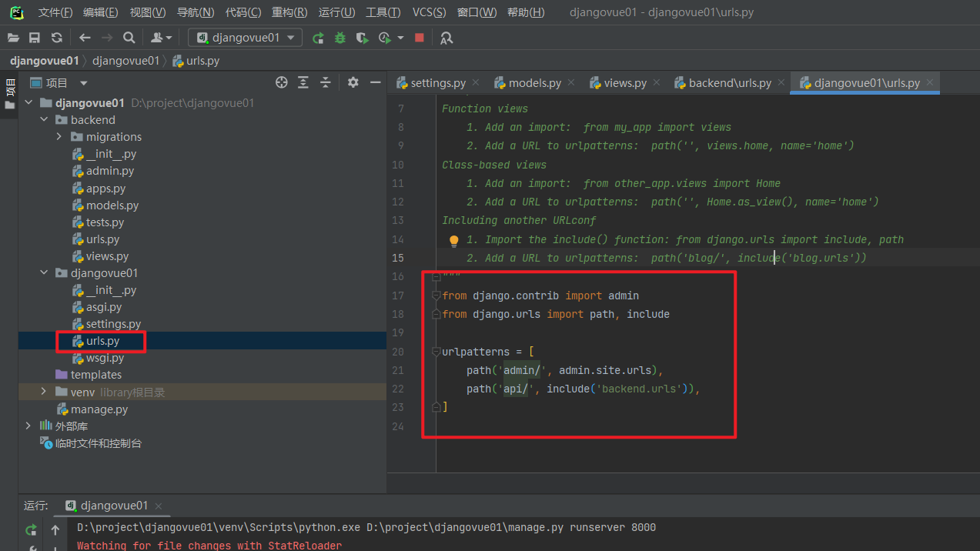Start debugging with the green bug icon
The width and height of the screenshot is (980, 551).
[x=339, y=38]
